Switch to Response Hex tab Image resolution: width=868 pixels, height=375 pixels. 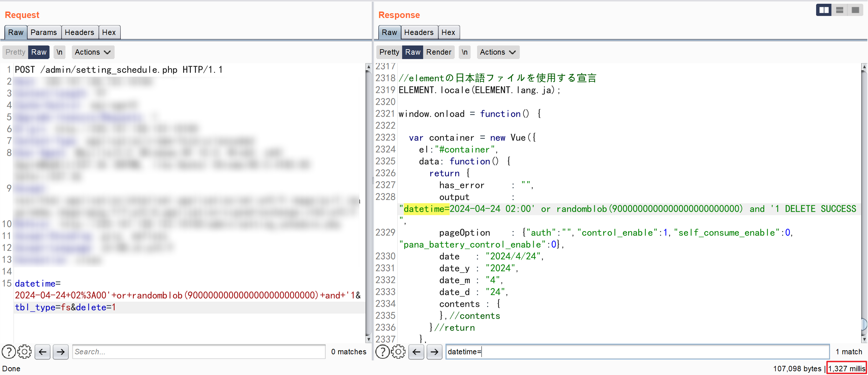click(448, 32)
